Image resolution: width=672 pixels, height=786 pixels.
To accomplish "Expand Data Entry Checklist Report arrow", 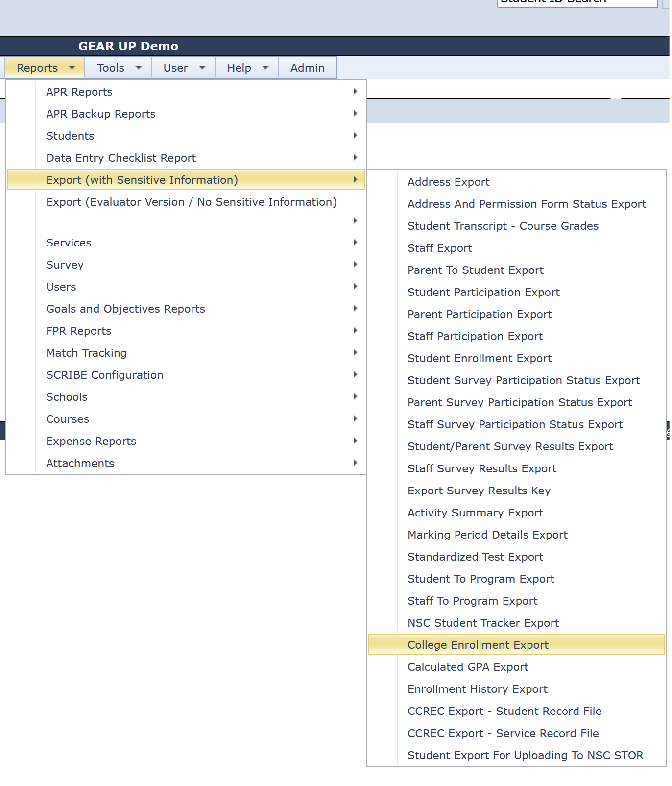I will (355, 157).
